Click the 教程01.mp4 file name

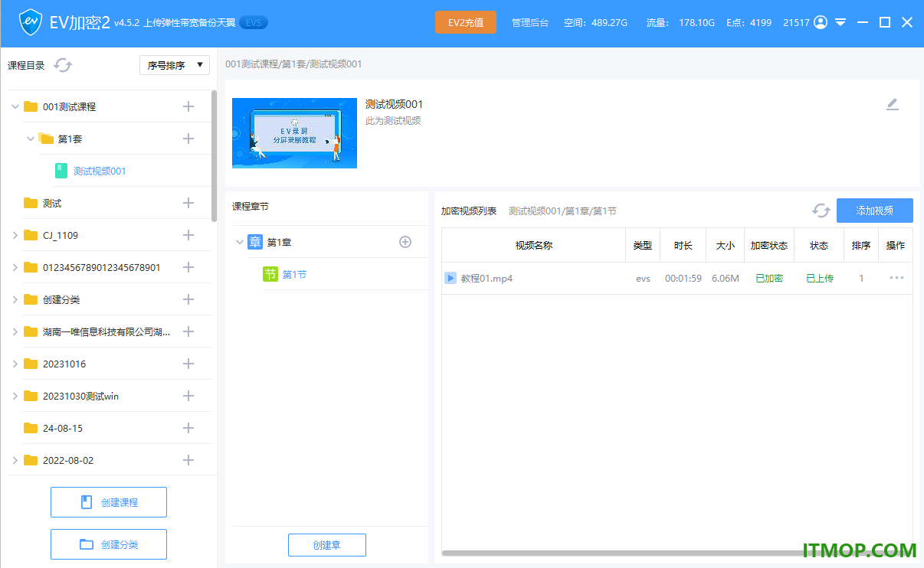coord(487,278)
